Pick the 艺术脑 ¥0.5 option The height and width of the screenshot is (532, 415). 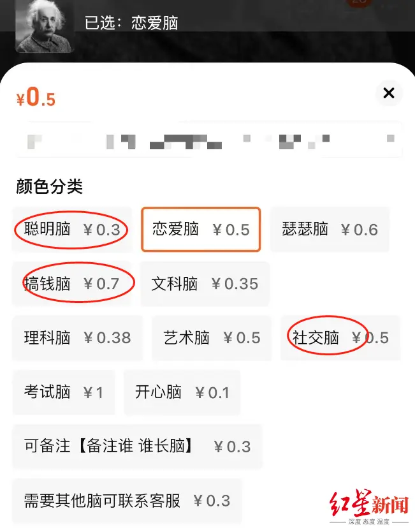(x=212, y=338)
